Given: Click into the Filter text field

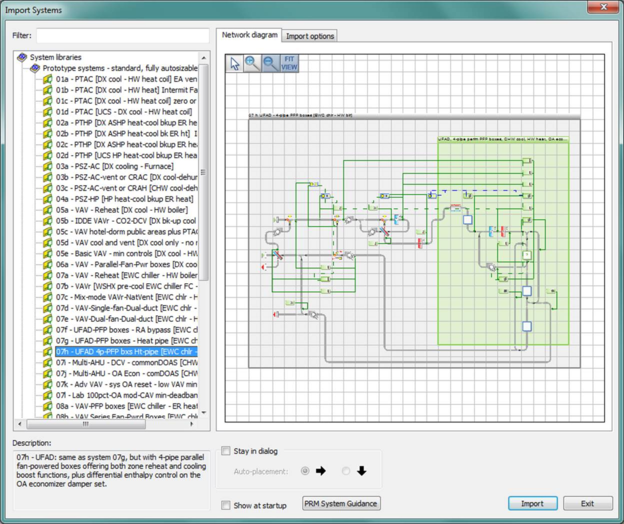Looking at the screenshot, I should tap(121, 35).
